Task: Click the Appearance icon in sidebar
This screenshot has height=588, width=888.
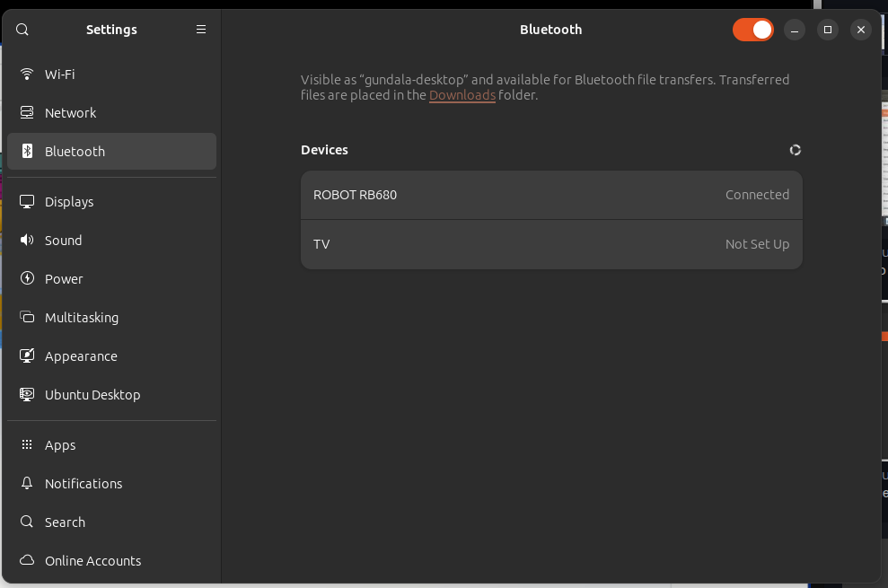Action: [x=27, y=355]
